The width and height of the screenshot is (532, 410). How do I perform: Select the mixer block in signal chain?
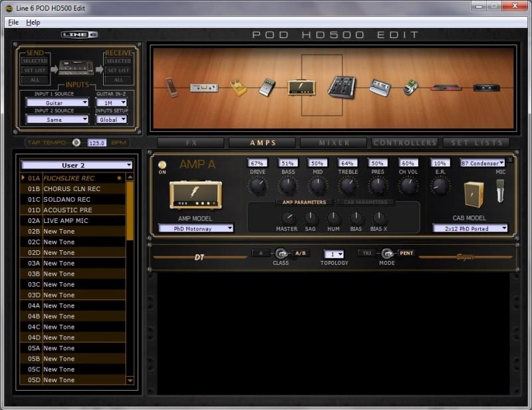pyautogui.click(x=342, y=87)
